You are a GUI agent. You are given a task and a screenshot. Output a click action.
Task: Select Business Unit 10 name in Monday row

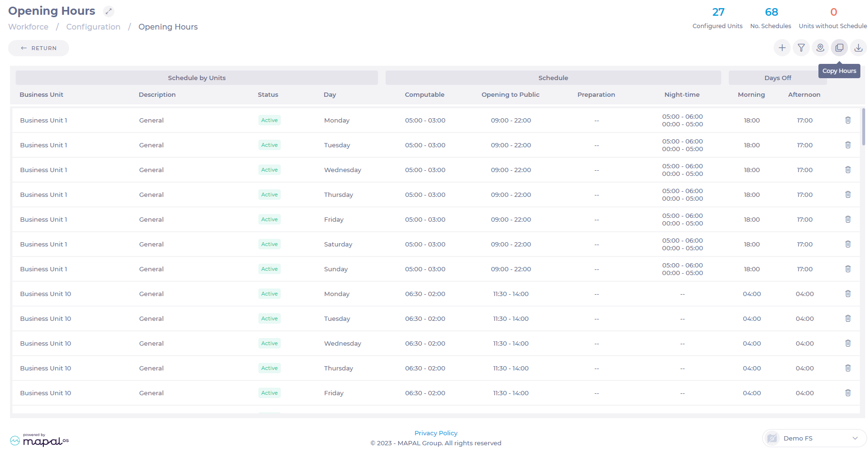point(45,294)
